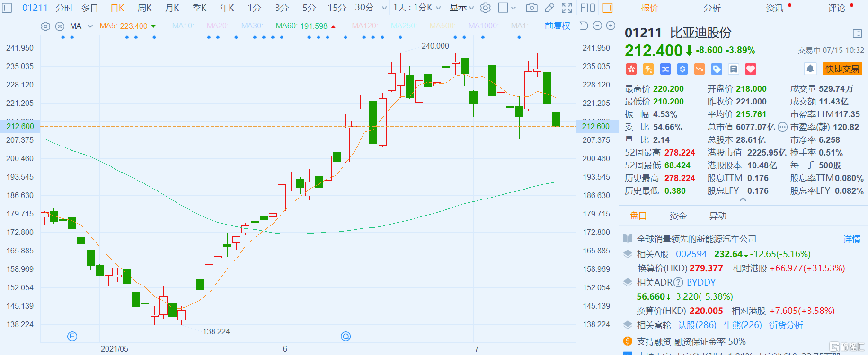Enter fullscreen chart mode
868x355 pixels.
[567, 8]
